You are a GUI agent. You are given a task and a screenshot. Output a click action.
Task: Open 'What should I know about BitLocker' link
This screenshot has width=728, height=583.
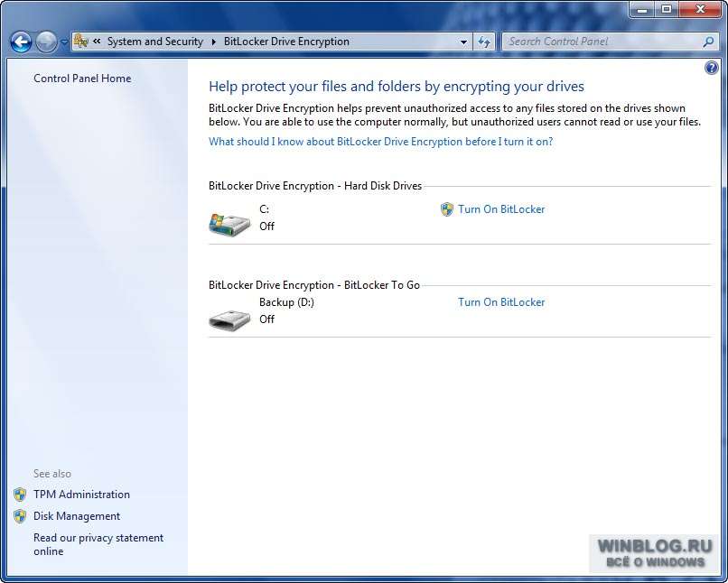[381, 142]
